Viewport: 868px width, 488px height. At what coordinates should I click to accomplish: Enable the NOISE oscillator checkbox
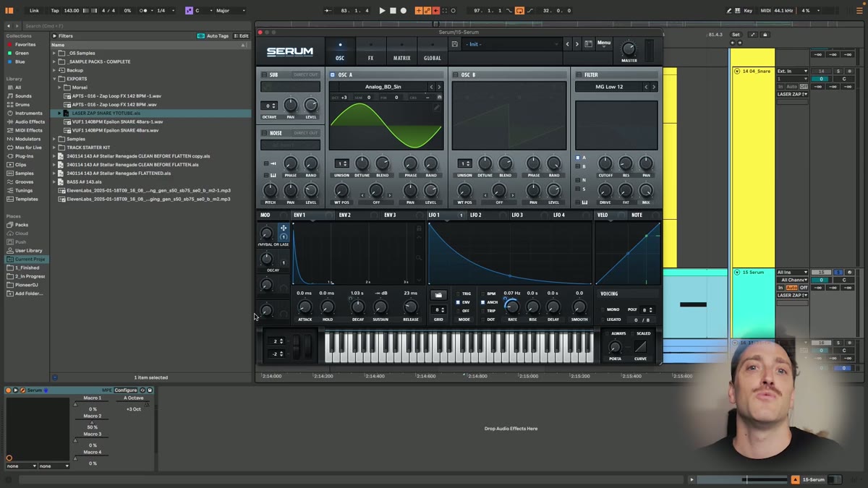click(x=264, y=133)
